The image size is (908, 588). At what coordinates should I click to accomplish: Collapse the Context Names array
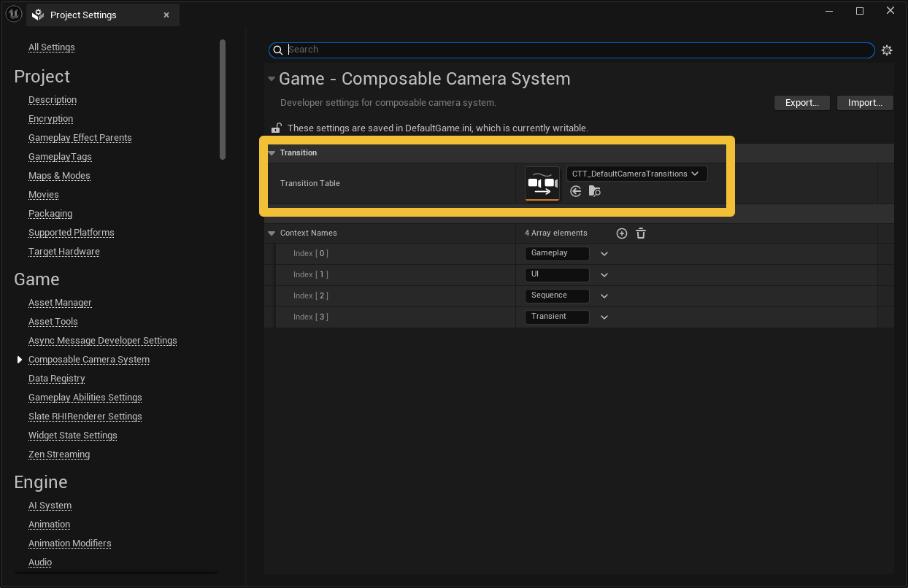(272, 233)
